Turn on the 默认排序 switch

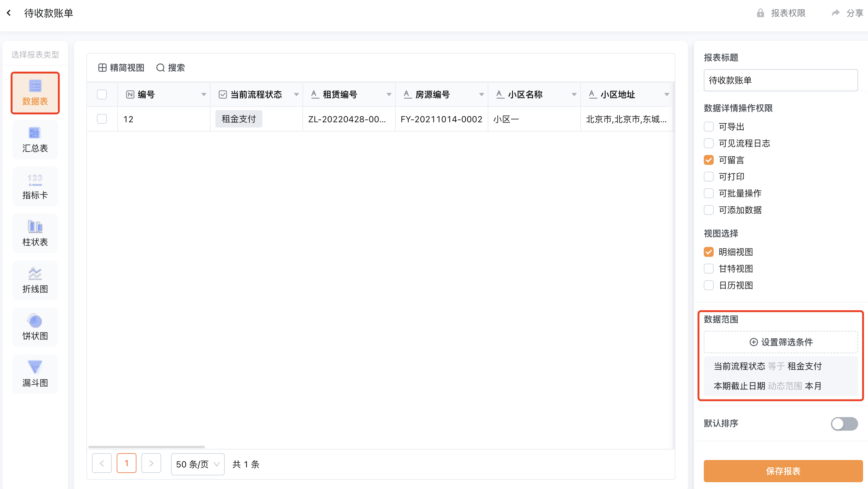[x=844, y=424]
